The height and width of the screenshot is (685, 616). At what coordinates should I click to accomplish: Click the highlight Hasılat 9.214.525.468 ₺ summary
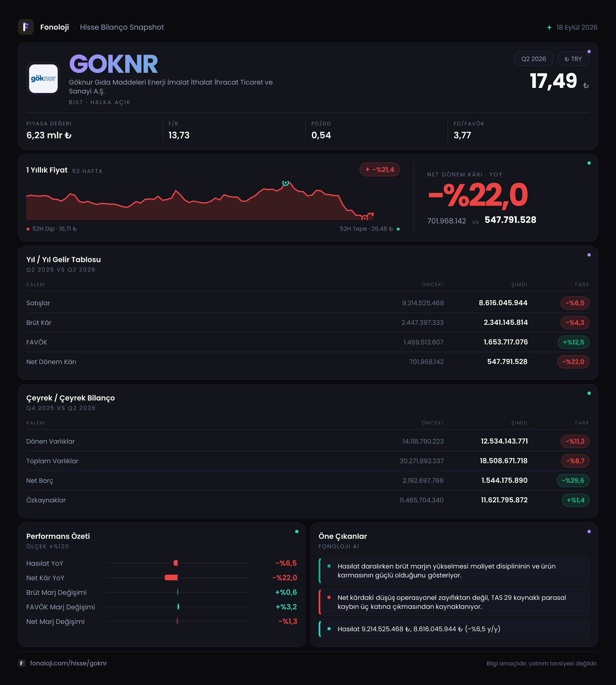tap(454, 629)
